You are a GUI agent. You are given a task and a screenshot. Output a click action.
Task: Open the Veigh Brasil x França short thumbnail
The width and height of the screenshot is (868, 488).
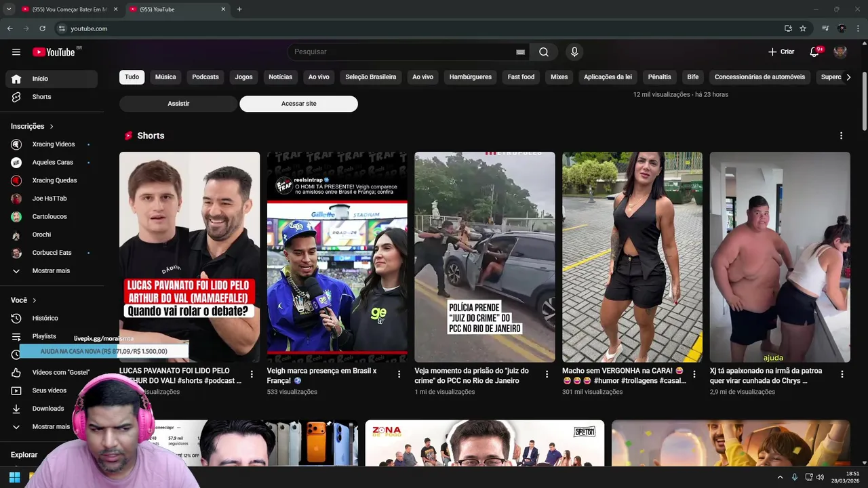tap(337, 257)
